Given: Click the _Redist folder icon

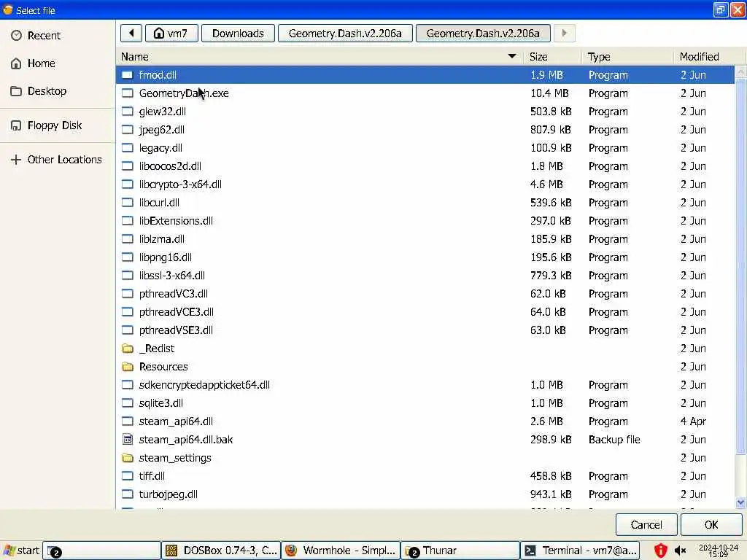Looking at the screenshot, I should coord(127,348).
